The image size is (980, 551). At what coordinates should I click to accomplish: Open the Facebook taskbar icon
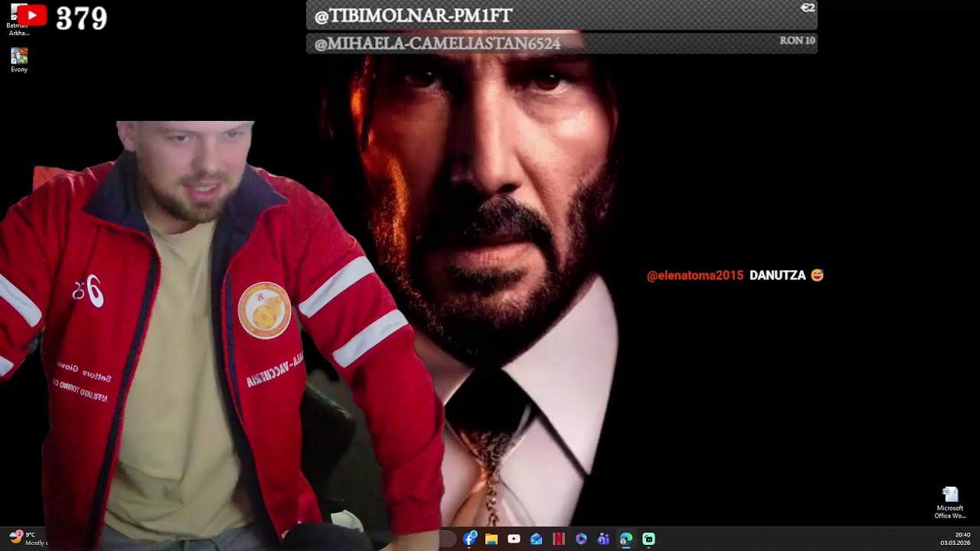pos(469,539)
